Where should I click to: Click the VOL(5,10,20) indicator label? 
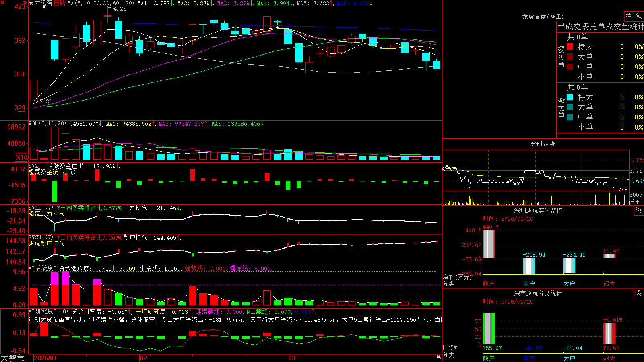(47, 123)
